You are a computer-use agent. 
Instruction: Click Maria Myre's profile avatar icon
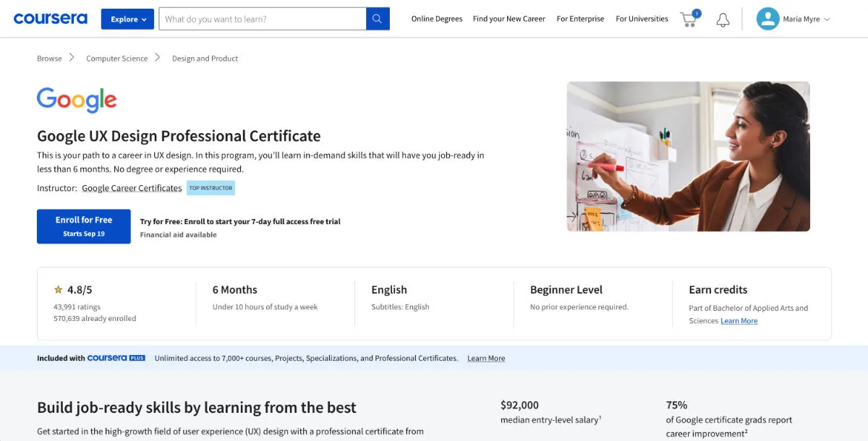coord(767,18)
